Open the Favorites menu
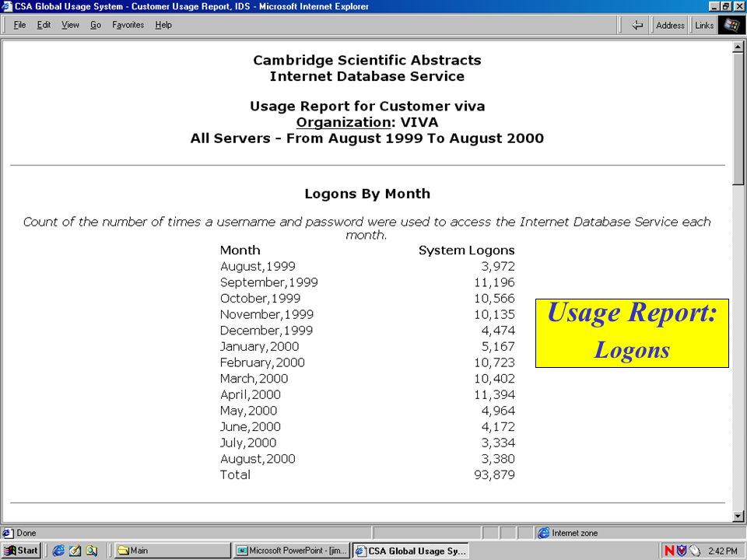Screen dimensions: 747x560 pyautogui.click(x=128, y=25)
